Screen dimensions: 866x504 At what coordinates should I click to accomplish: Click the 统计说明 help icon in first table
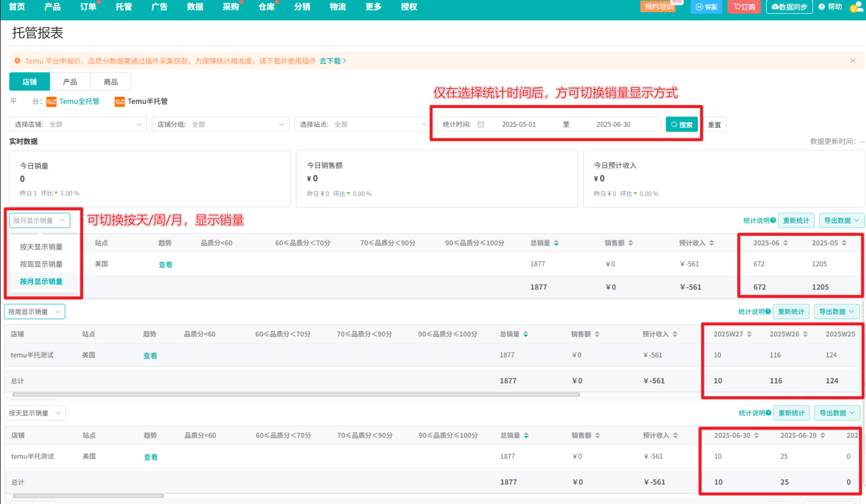pyautogui.click(x=773, y=221)
